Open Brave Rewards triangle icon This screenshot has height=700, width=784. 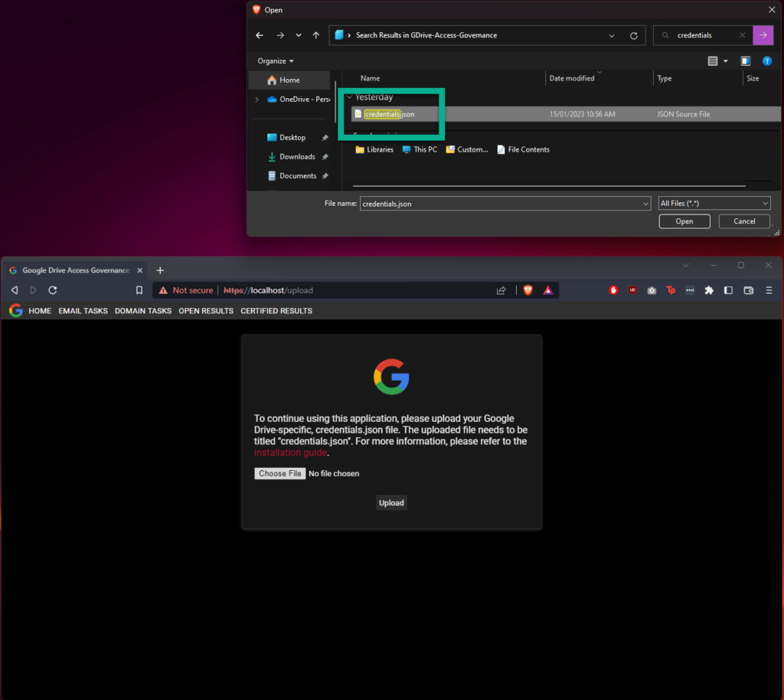coord(548,290)
